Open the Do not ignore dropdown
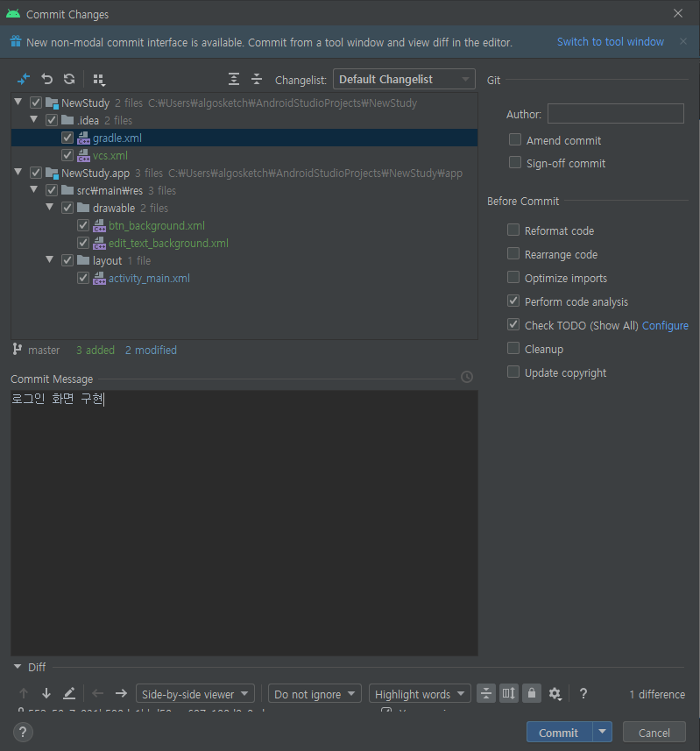Image resolution: width=700 pixels, height=751 pixels. click(315, 693)
